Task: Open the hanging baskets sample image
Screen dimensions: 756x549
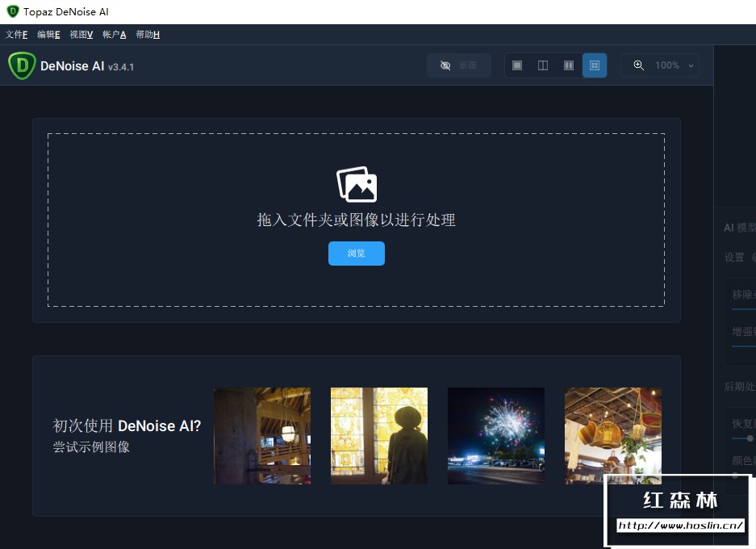Action: point(613,436)
